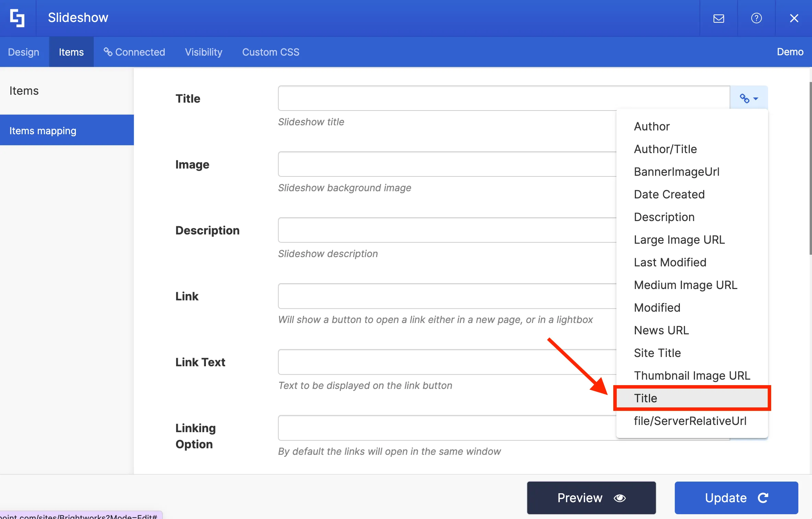Open the mail contact icon
The height and width of the screenshot is (519, 812).
click(x=719, y=18)
